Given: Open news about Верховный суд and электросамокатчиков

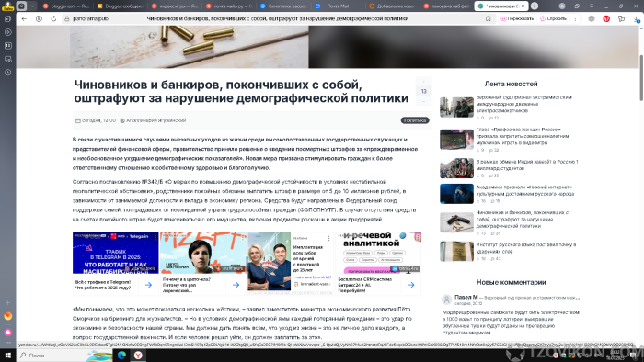Looking at the screenshot, I should (x=523, y=104).
